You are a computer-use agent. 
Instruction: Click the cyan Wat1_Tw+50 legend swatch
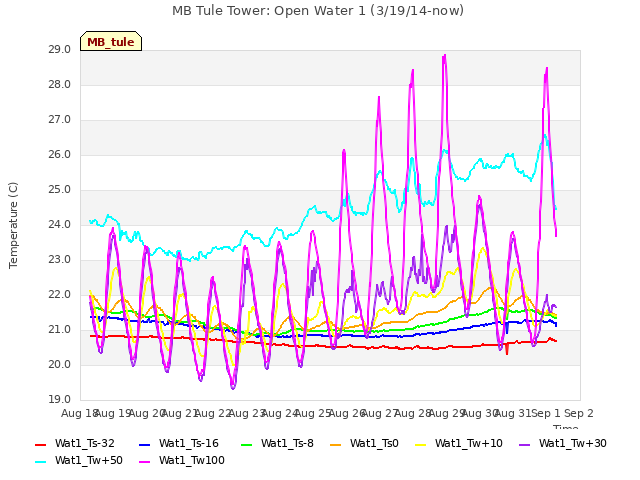(41, 462)
